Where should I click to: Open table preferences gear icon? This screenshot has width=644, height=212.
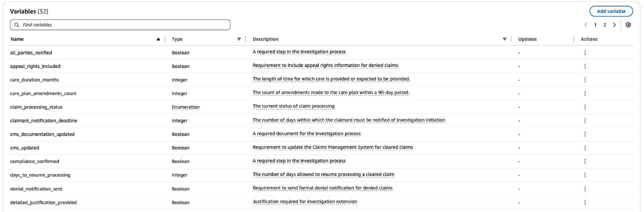(x=629, y=24)
